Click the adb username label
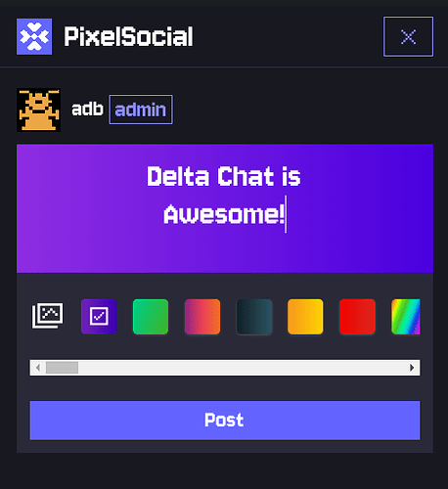Viewport: 448px width, 489px height. coord(87,110)
